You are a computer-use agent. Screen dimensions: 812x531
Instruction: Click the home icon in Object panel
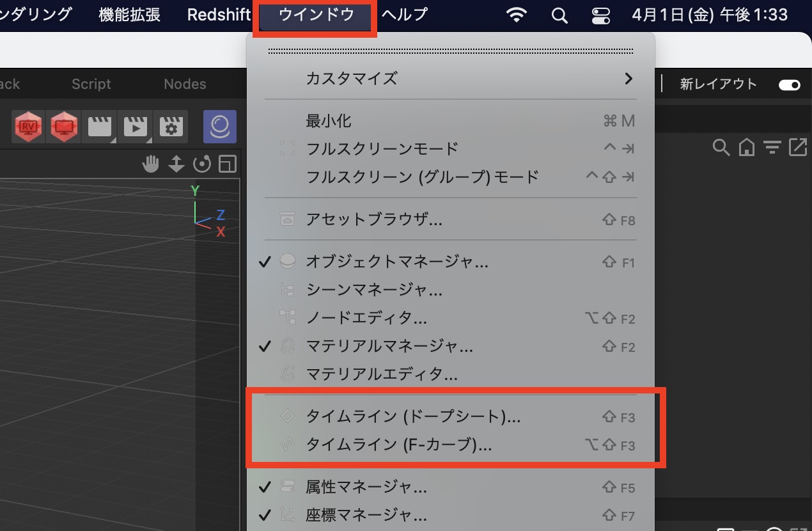tap(747, 148)
